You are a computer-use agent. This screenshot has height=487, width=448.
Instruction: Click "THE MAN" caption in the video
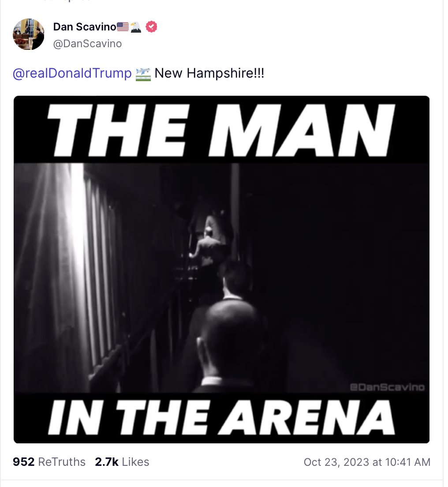coord(221,129)
